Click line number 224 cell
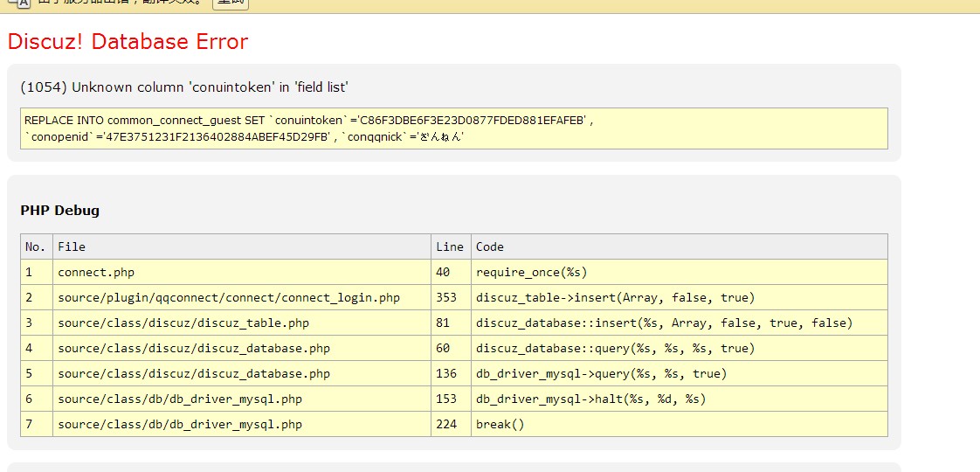The image size is (980, 472). coord(446,424)
